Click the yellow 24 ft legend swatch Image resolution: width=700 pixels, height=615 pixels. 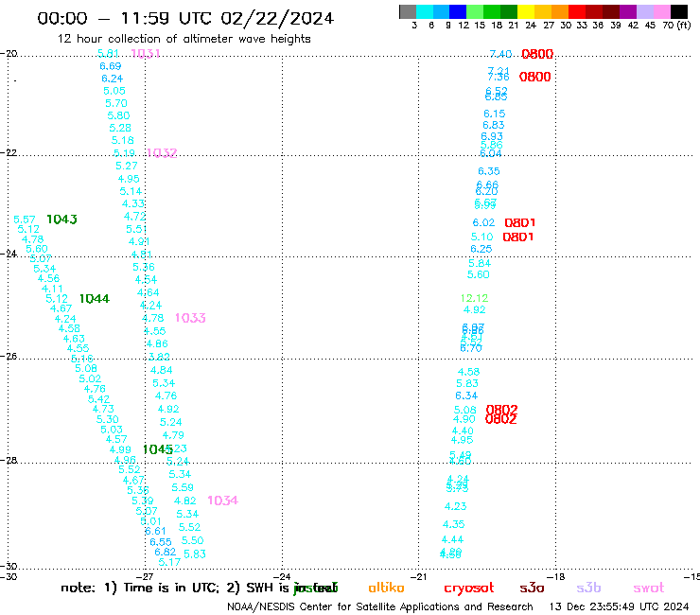(x=526, y=11)
